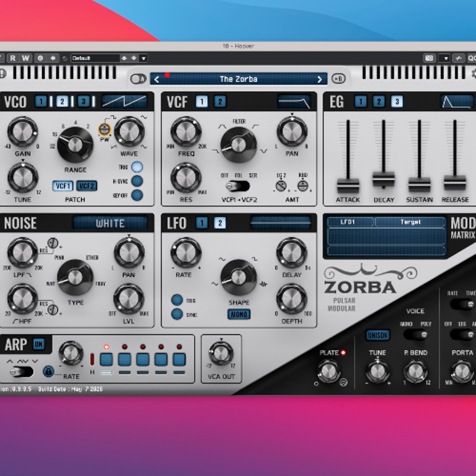476x476 pixels.
Task: Open the preset browser on The Zorba name
Action: (238, 79)
